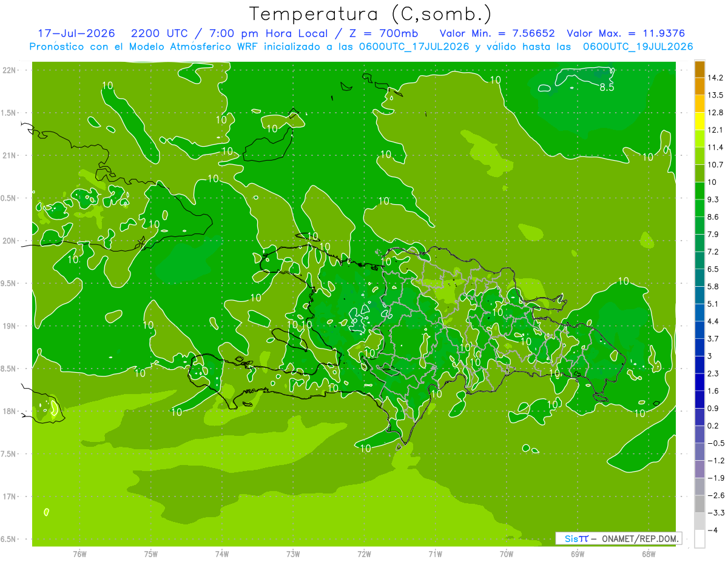The width and height of the screenshot is (728, 562).
Task: Click the "7.9" colorbar label
Action: coord(713,234)
